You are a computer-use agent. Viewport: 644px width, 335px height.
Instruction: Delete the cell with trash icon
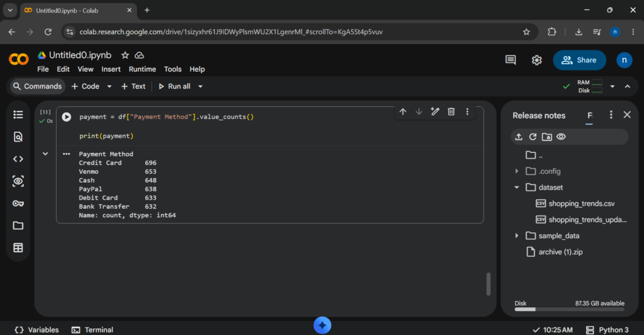(451, 112)
